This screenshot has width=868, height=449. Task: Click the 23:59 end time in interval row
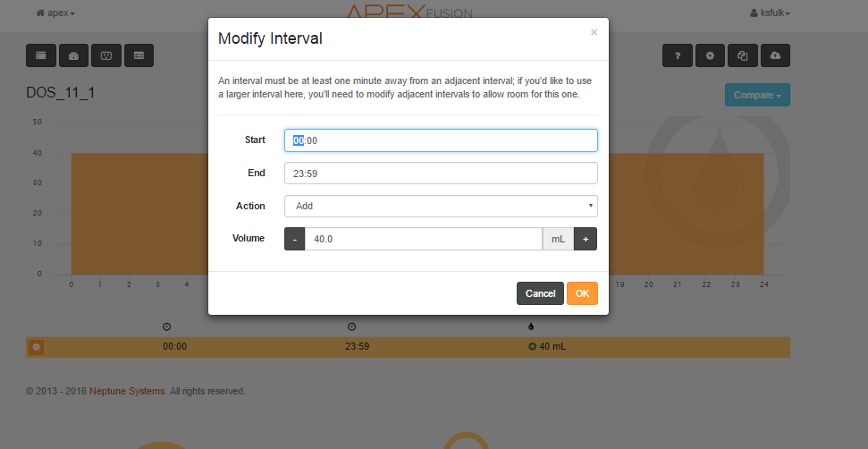click(x=357, y=347)
